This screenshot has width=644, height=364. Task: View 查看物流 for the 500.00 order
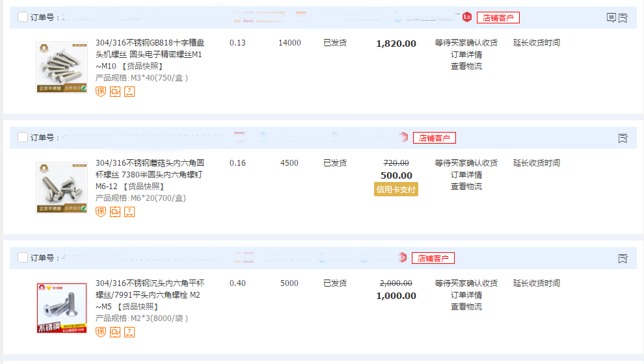tap(466, 187)
